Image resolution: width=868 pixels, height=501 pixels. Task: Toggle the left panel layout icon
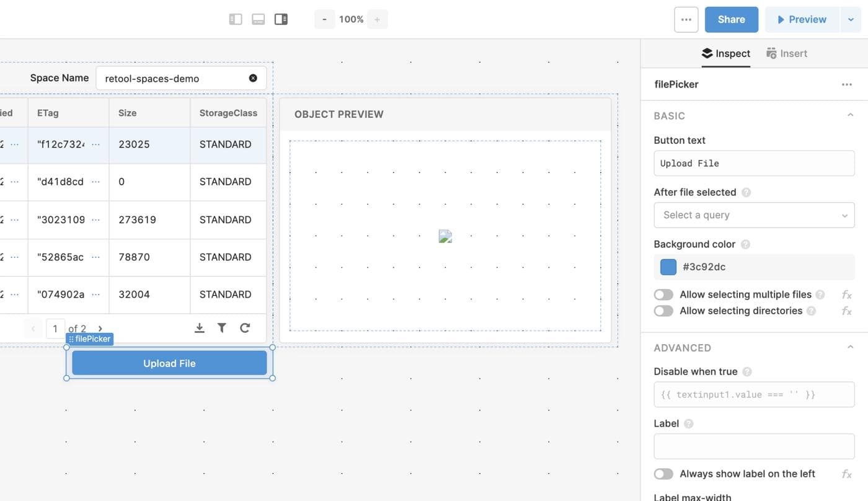click(236, 19)
